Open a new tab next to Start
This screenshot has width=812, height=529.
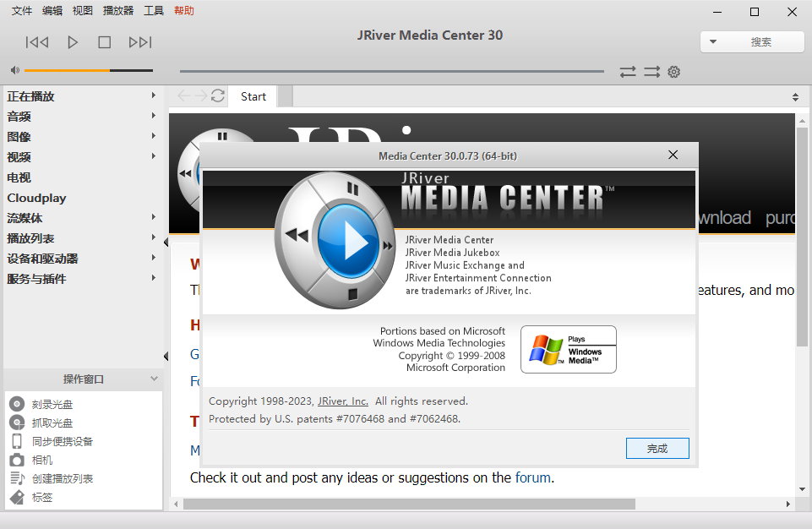pyautogui.click(x=286, y=97)
